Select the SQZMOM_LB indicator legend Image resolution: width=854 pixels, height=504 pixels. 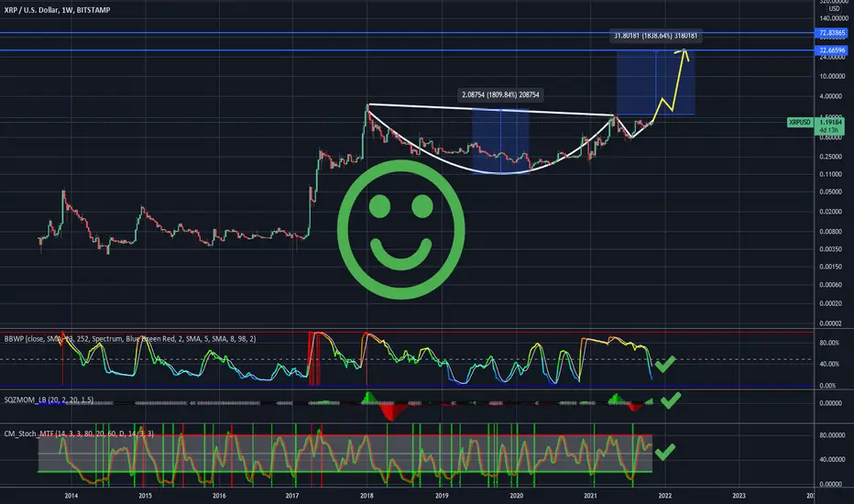click(49, 400)
